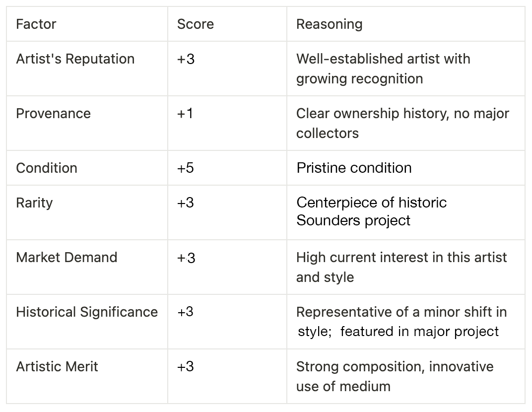Select the +5 score for Condition
Image resolution: width=532 pixels, height=412 pixels.
(185, 168)
